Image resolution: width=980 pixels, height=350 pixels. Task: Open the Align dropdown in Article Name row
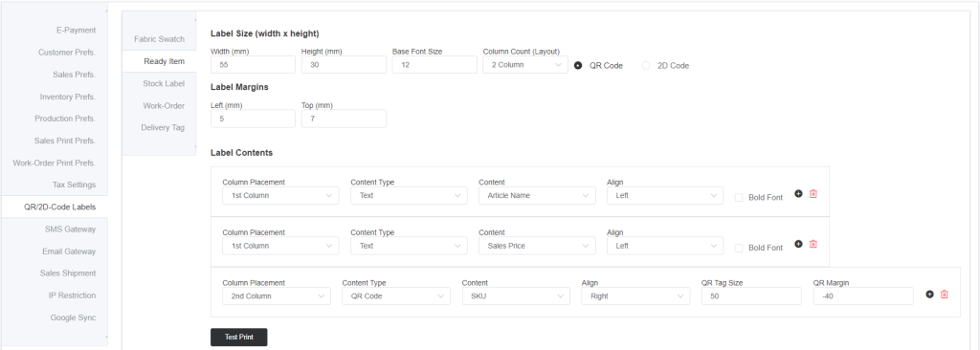(665, 195)
